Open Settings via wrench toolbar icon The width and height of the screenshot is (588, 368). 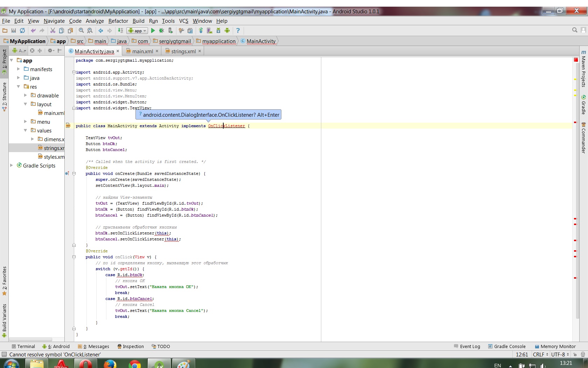tap(181, 30)
